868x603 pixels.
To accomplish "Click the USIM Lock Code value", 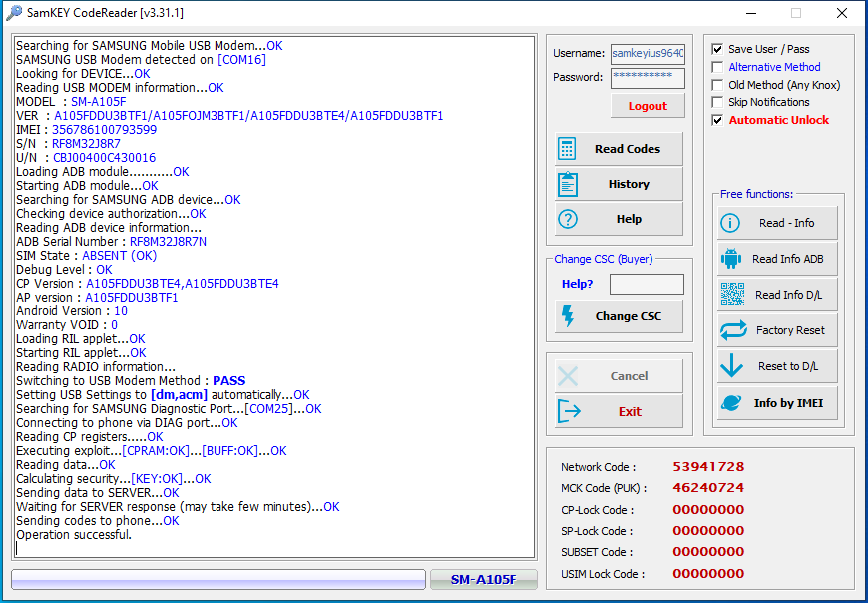I will [x=708, y=574].
